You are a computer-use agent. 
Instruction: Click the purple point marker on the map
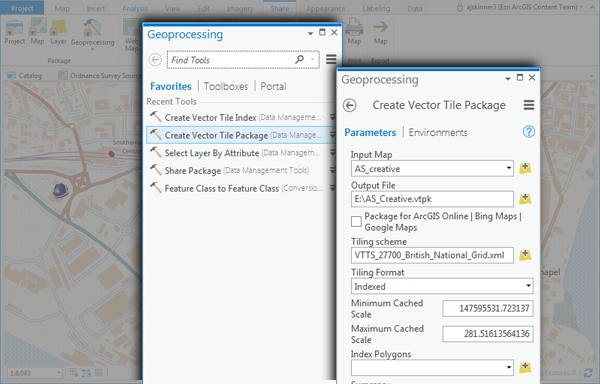pyautogui.click(x=111, y=153)
